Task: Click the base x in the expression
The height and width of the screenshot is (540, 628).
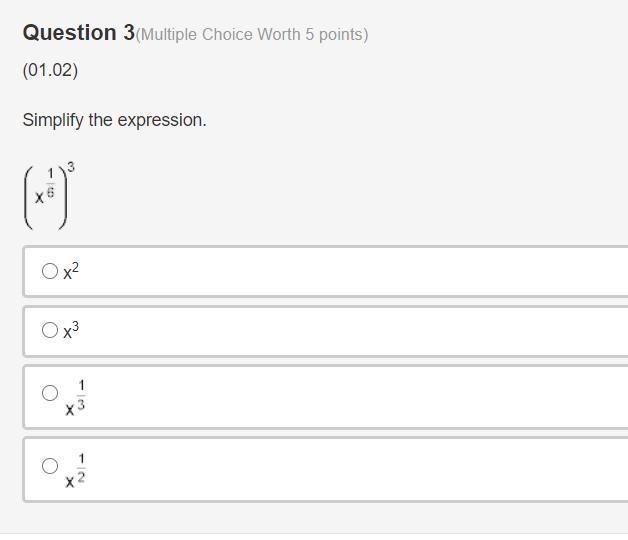Action: click(x=40, y=197)
